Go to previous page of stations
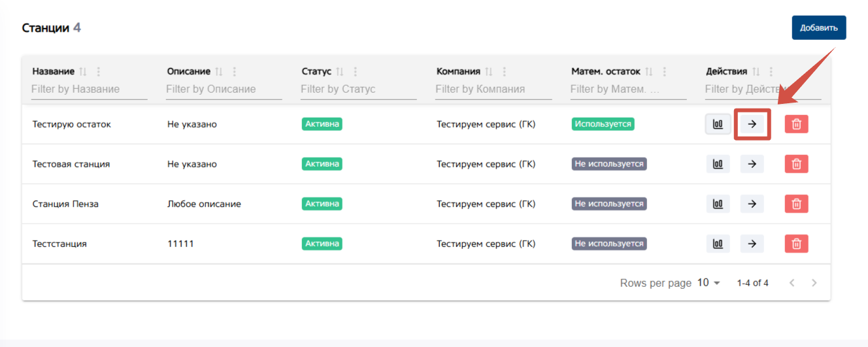This screenshot has width=868, height=347. click(792, 283)
